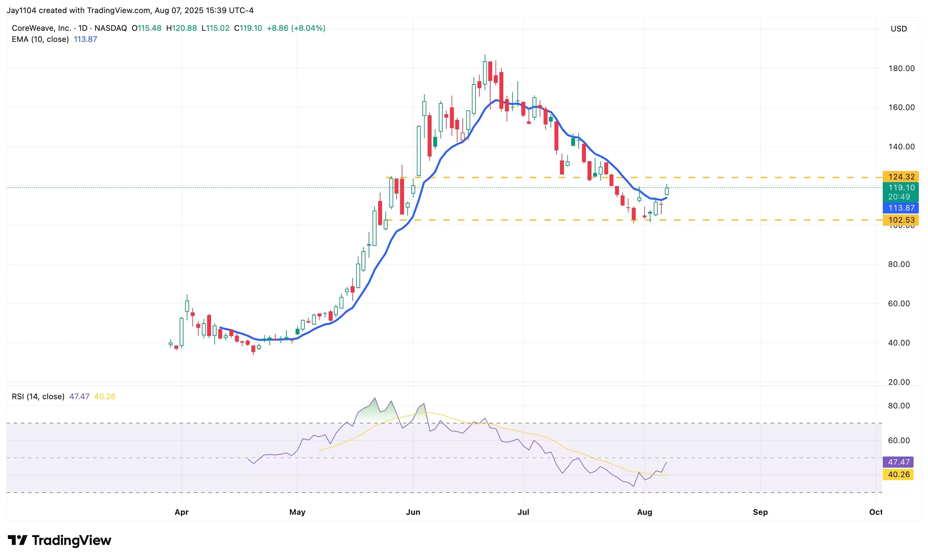Click the TradingView logo icon
The height and width of the screenshot is (560, 928).
pos(17,540)
